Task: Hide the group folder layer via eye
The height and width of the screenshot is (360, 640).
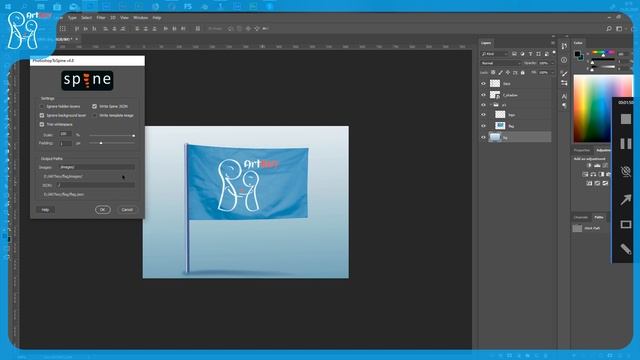Action: point(483,105)
